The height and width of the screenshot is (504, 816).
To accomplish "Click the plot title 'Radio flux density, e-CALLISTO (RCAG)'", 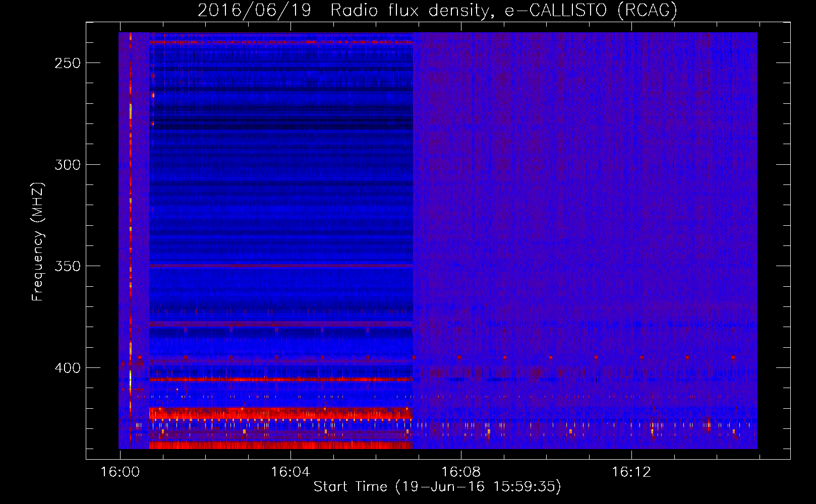I will 504,11.
